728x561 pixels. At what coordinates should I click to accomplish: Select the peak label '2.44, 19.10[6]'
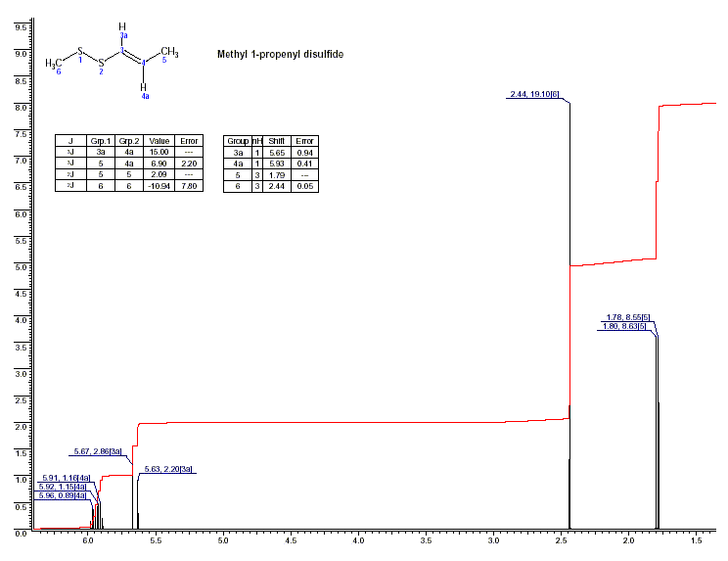click(x=533, y=95)
